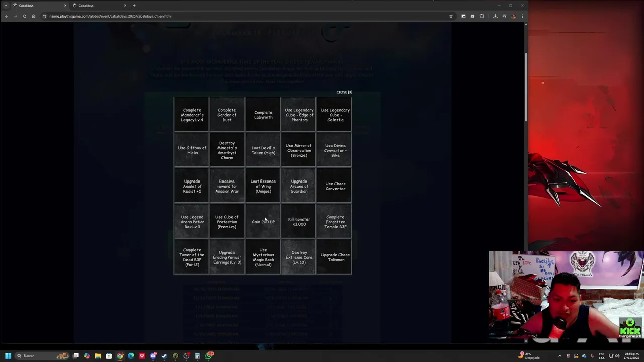This screenshot has width=644, height=362.
Task: Open Steam from the taskbar
Action: tap(164, 356)
